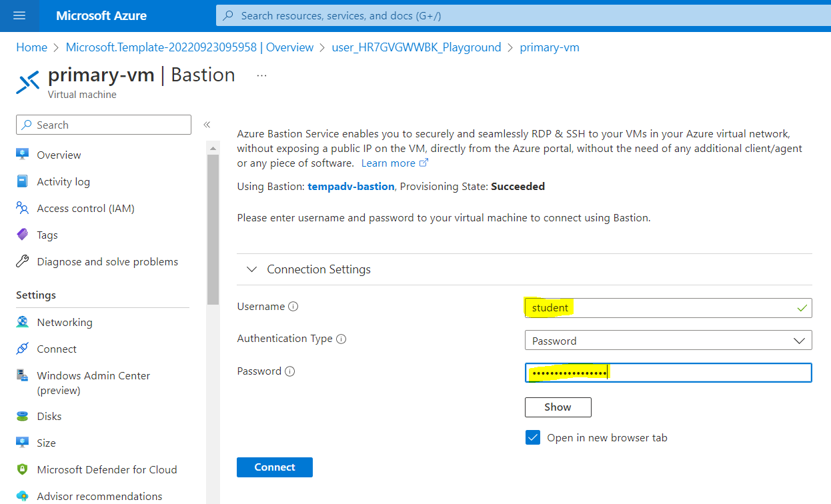Click the Password info icon
This screenshot has height=504, width=831.
[289, 371]
